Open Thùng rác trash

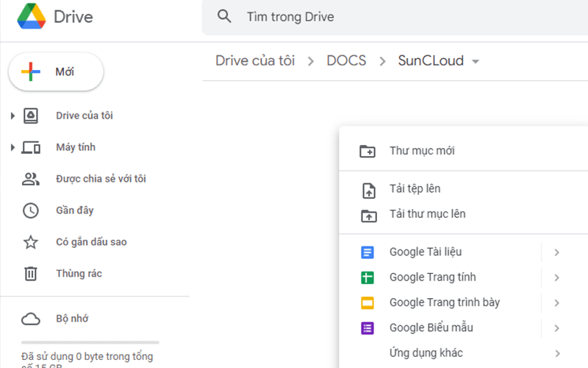(x=79, y=273)
